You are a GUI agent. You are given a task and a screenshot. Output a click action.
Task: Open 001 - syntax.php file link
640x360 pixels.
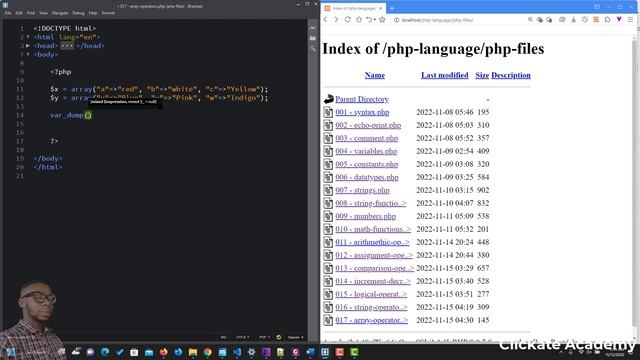362,112
